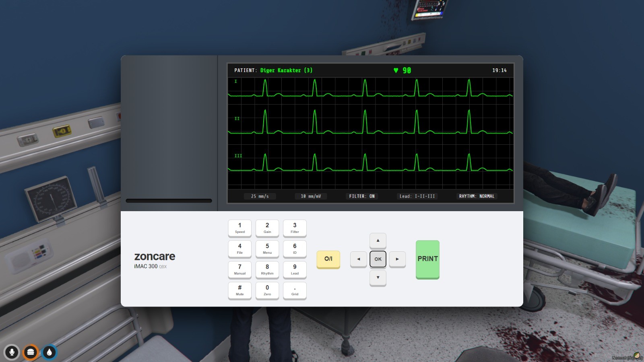Open the File key 4
This screenshot has height=362, width=644.
point(239,249)
